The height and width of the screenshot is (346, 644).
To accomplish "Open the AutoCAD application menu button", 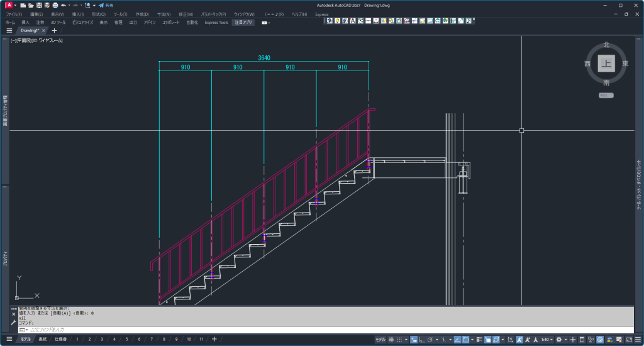I will pyautogui.click(x=9, y=5).
